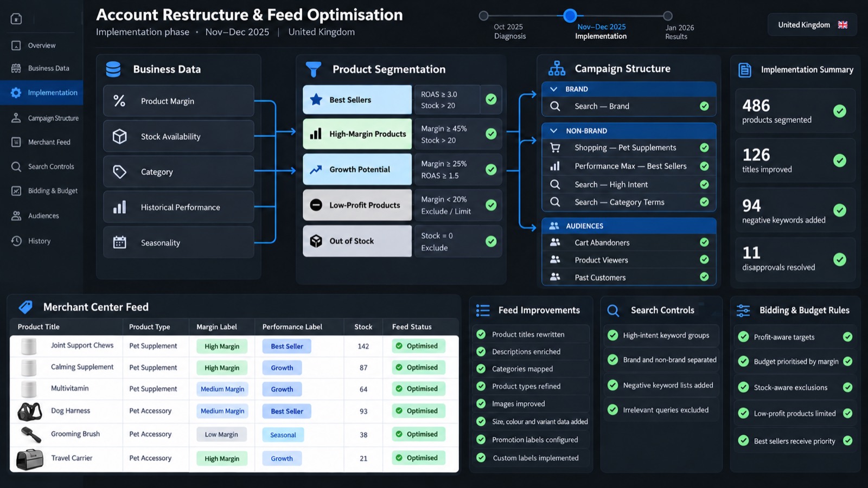This screenshot has width=868, height=488.
Task: Select the Jan 2026 Results timeline marker
Action: point(668,16)
